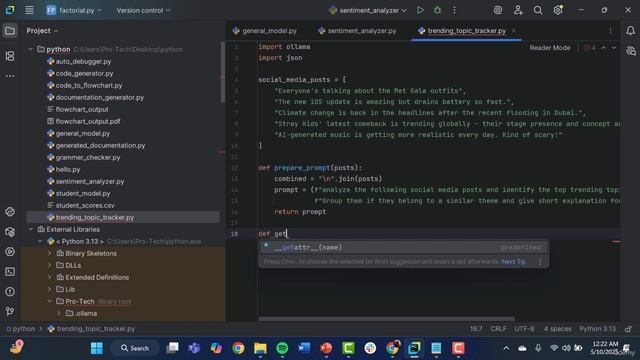Image resolution: width=640 pixels, height=360 pixels.
Task: Toggle read-only lock in status bar
Action: (628, 329)
